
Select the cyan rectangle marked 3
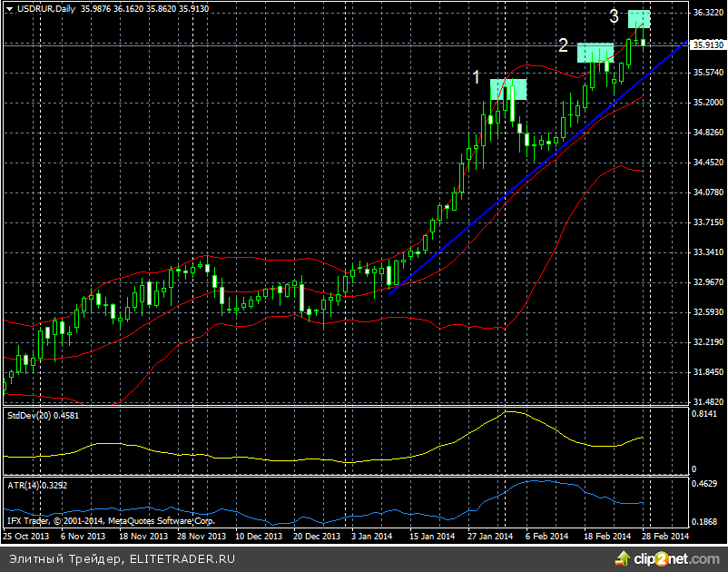tap(639, 18)
